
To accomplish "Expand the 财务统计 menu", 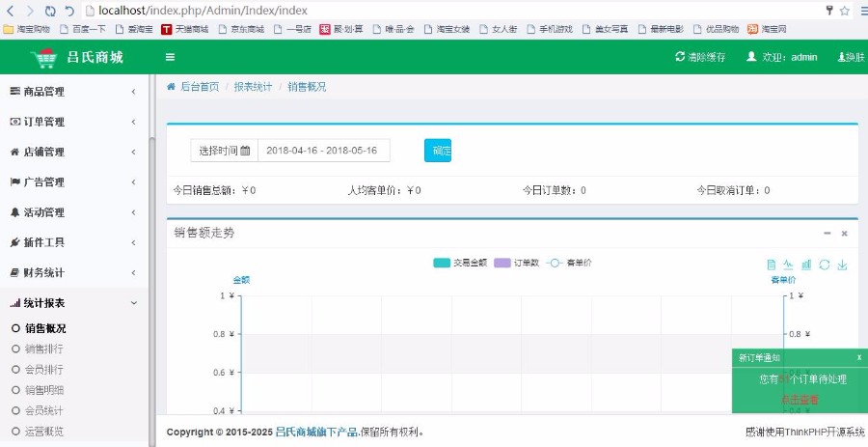I will click(x=74, y=273).
